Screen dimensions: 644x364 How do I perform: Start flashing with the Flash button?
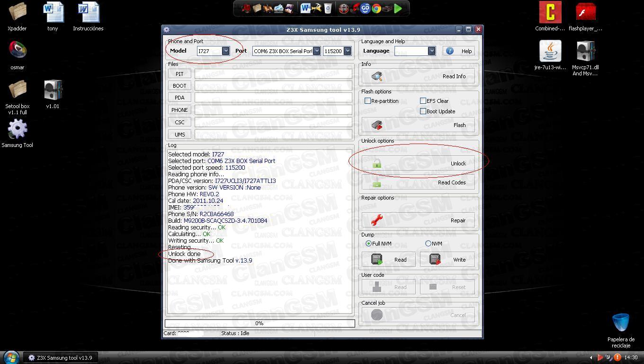coord(418,125)
